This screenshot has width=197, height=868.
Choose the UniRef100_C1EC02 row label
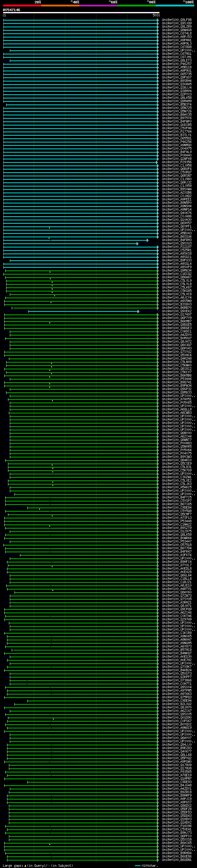coord(176,274)
